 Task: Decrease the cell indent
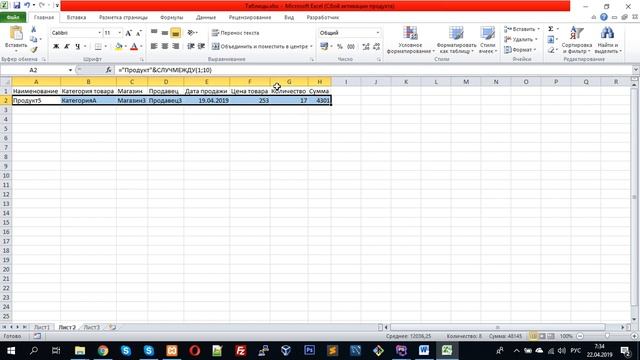191,47
